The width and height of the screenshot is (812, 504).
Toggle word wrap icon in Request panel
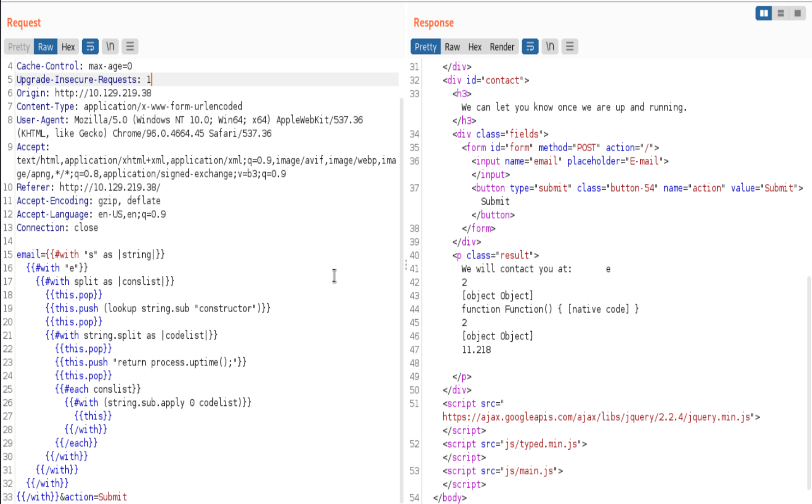(90, 47)
